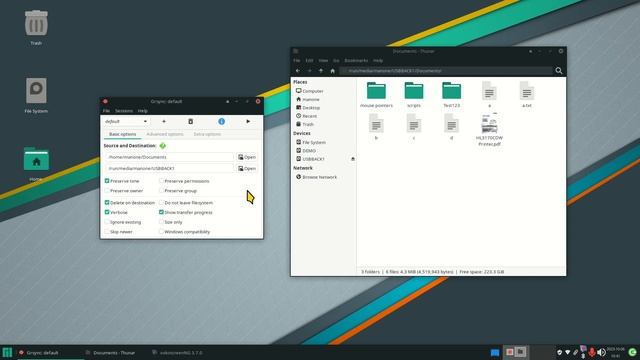The image size is (640, 360).
Task: Click the eject icon beside USBBACK1
Action: point(353,159)
